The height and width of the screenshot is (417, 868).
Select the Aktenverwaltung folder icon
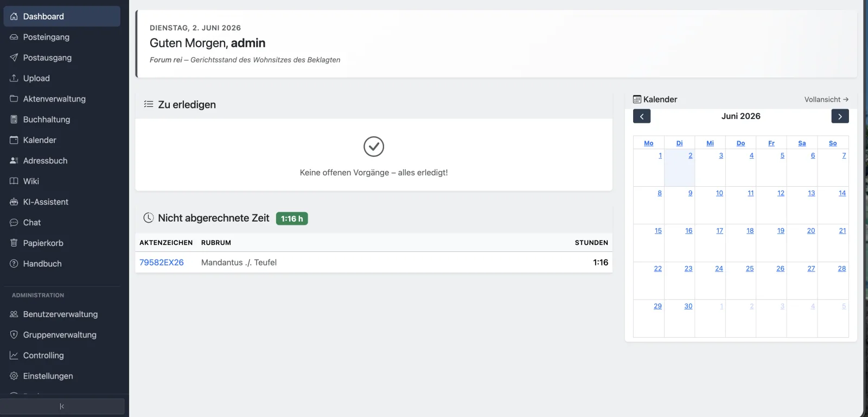click(x=14, y=99)
